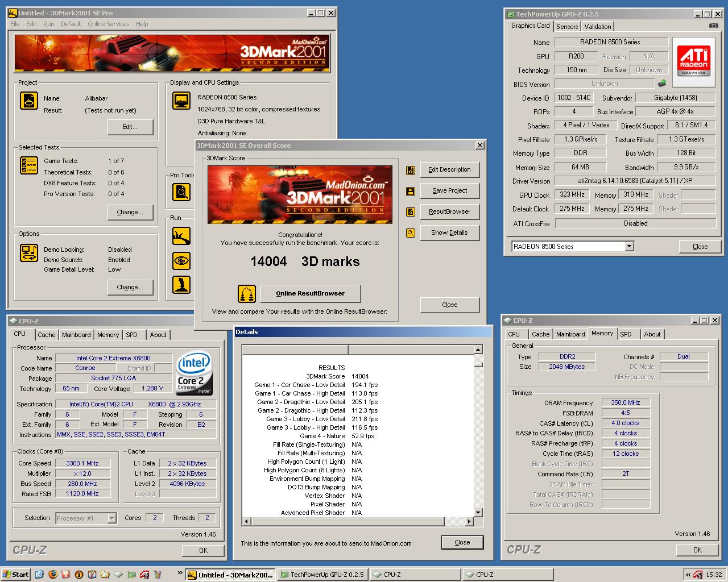The width and height of the screenshot is (728, 582).
Task: Click the Start button on the taskbar
Action: [x=16, y=575]
